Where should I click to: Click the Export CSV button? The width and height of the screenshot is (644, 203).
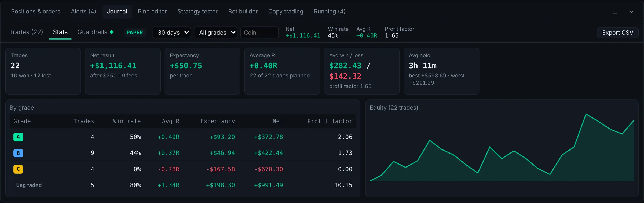click(x=618, y=33)
